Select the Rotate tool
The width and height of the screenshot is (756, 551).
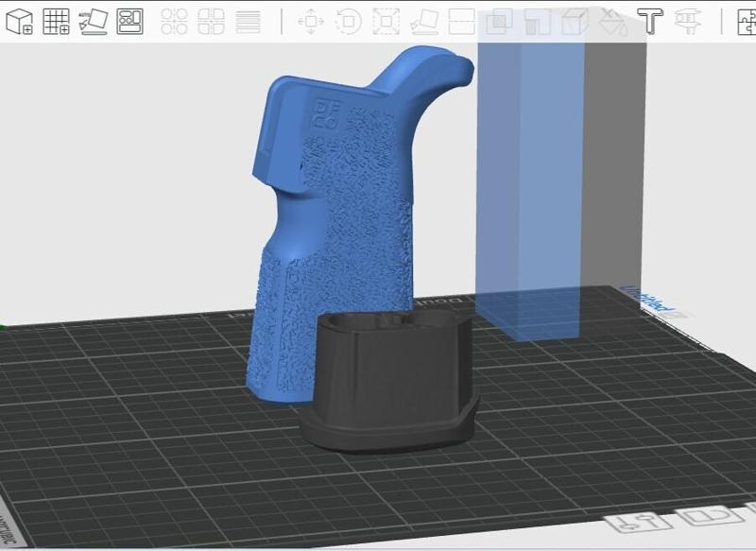click(x=348, y=22)
